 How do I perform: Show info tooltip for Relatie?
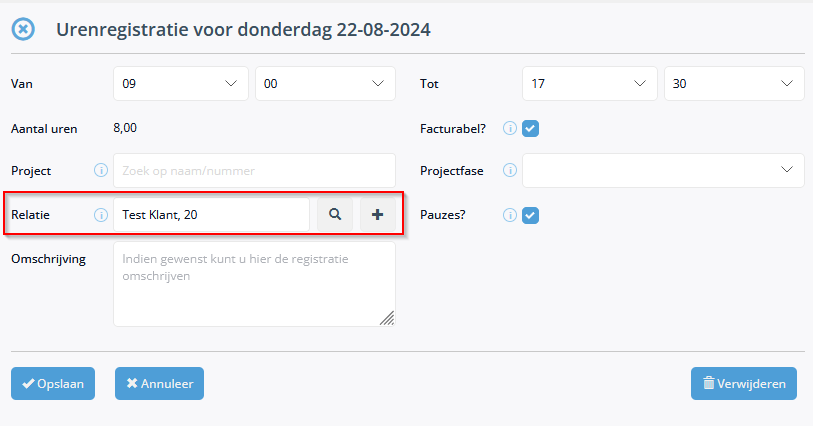pos(101,215)
